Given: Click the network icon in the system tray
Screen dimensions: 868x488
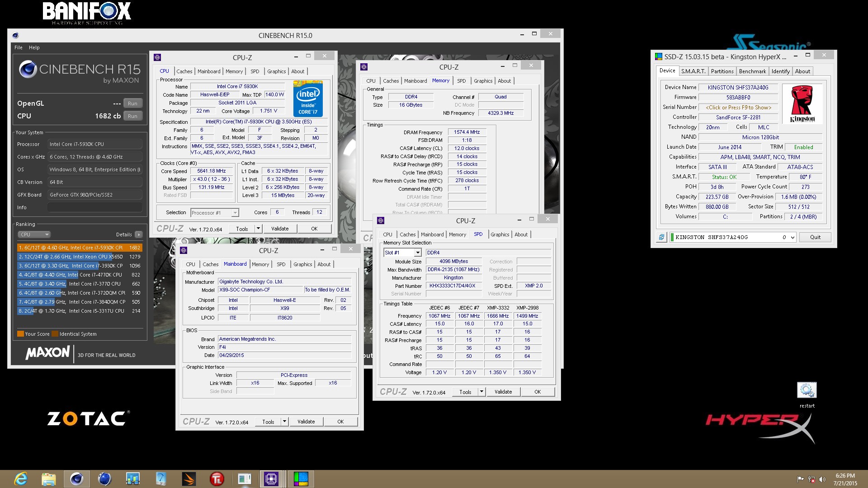Looking at the screenshot, I should coord(811,479).
